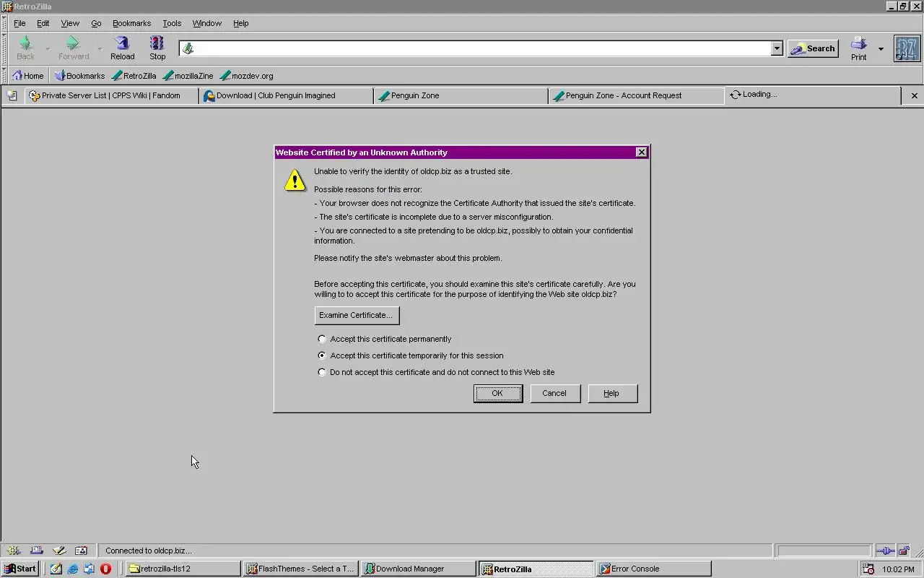
Task: Open the Tools menu
Action: pyautogui.click(x=172, y=23)
